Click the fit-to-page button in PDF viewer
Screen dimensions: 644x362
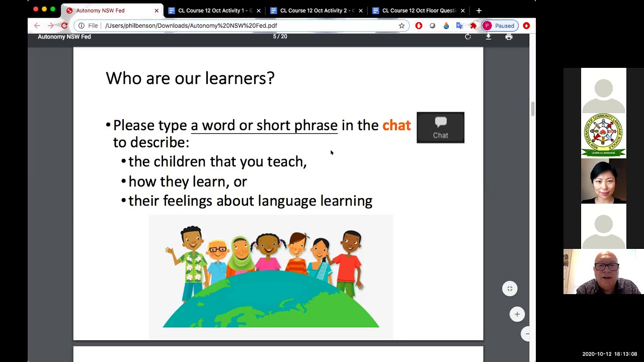point(510,289)
